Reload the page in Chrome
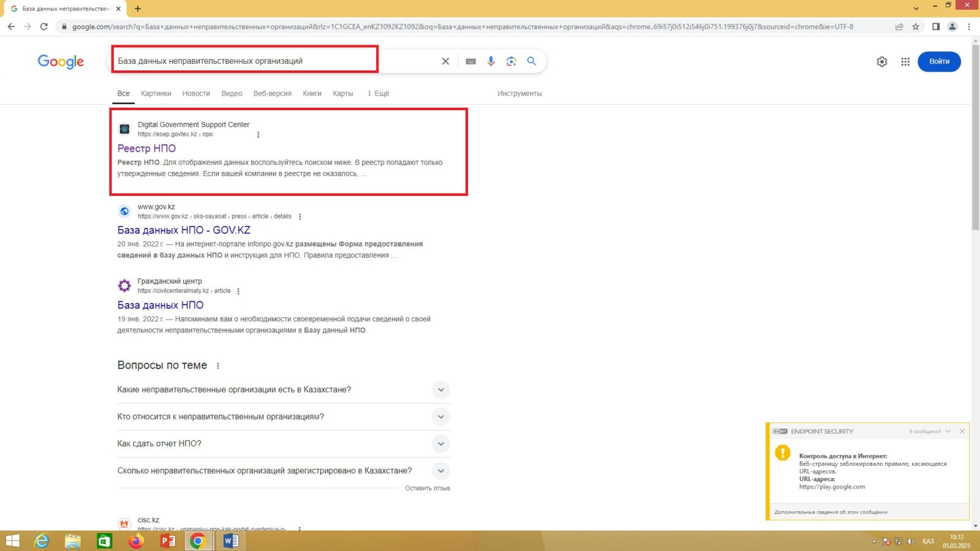The image size is (980, 551). (x=43, y=26)
